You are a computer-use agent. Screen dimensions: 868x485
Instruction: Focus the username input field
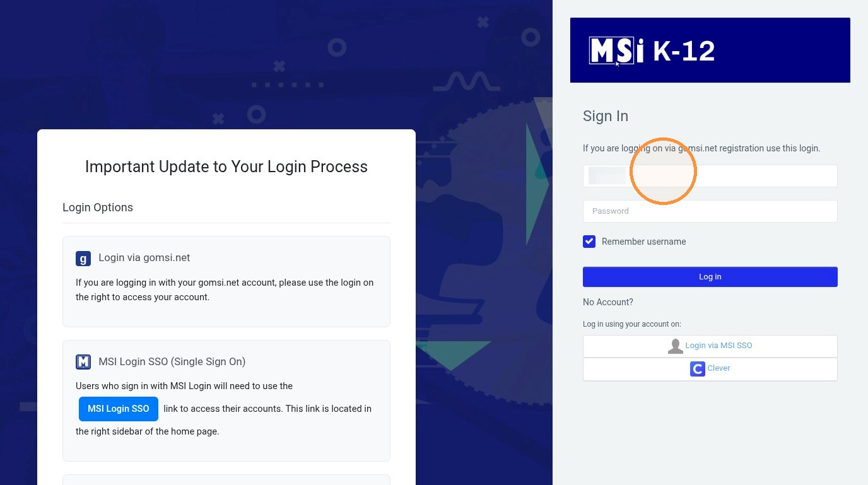(x=710, y=176)
